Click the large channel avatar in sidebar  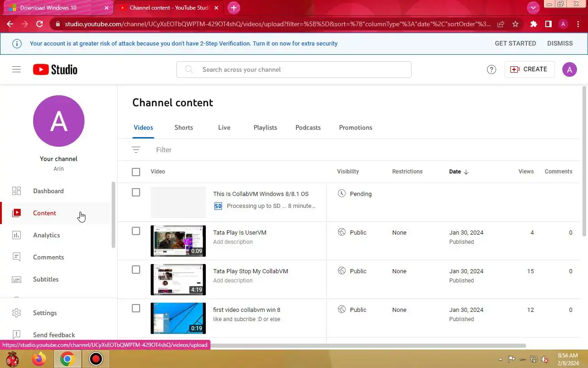pyautogui.click(x=59, y=121)
